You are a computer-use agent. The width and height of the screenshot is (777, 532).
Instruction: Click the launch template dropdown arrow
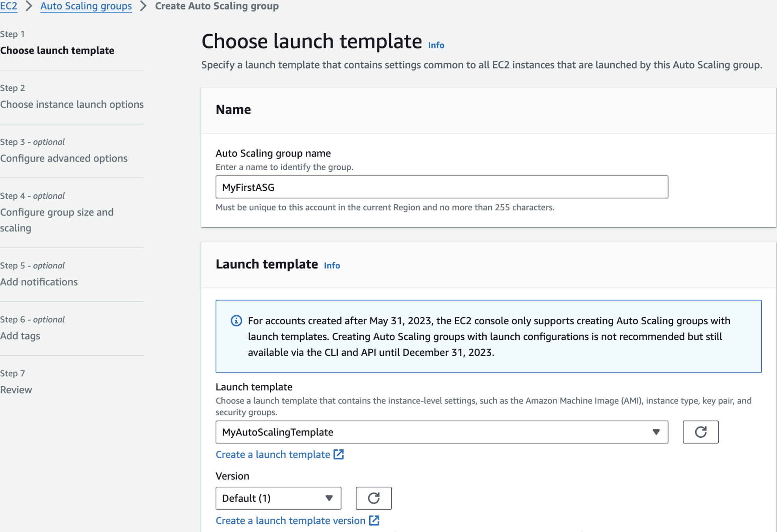pyautogui.click(x=656, y=432)
